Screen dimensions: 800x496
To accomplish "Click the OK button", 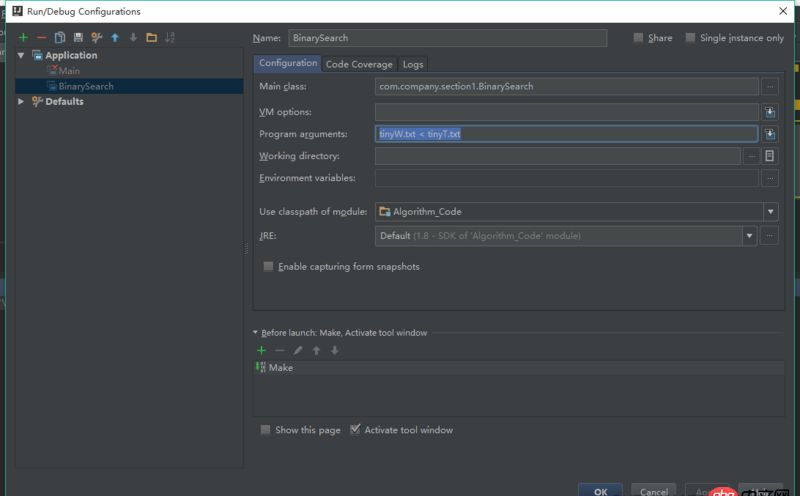I will (600, 491).
